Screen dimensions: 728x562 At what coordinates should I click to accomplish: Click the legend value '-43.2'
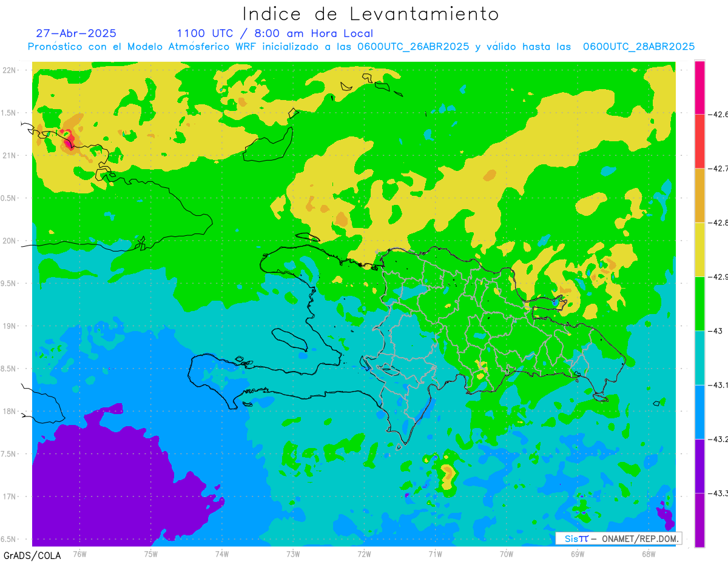click(719, 439)
